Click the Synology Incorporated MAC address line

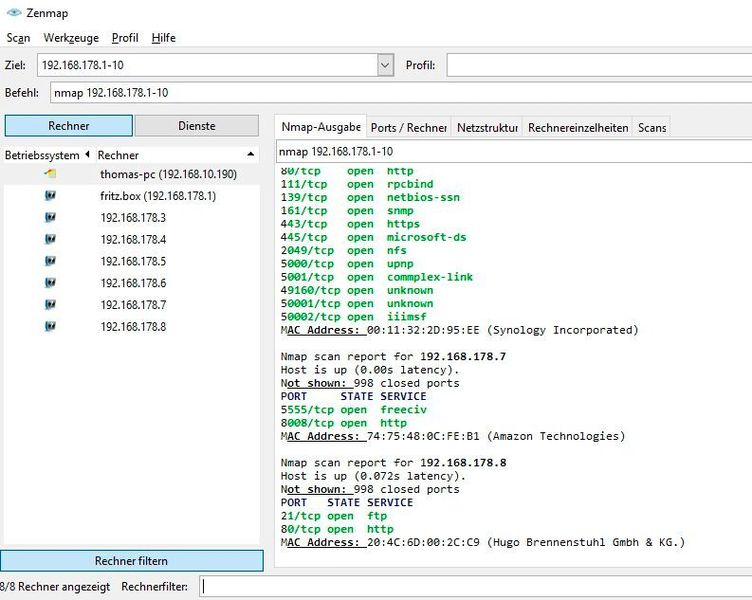click(459, 330)
